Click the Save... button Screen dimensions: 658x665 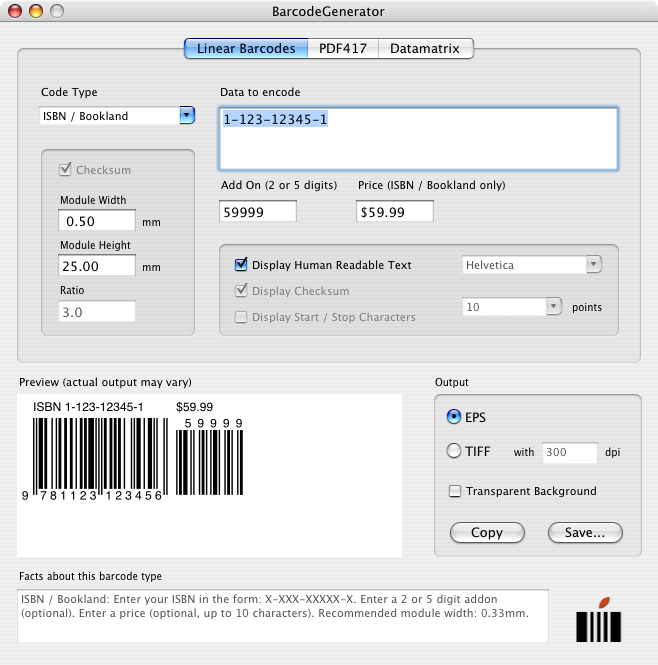585,532
